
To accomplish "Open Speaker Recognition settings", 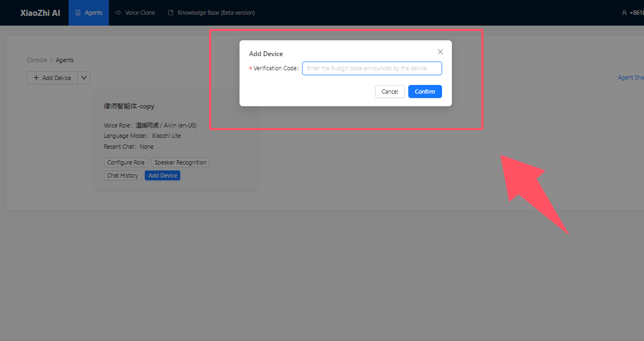I will 180,162.
